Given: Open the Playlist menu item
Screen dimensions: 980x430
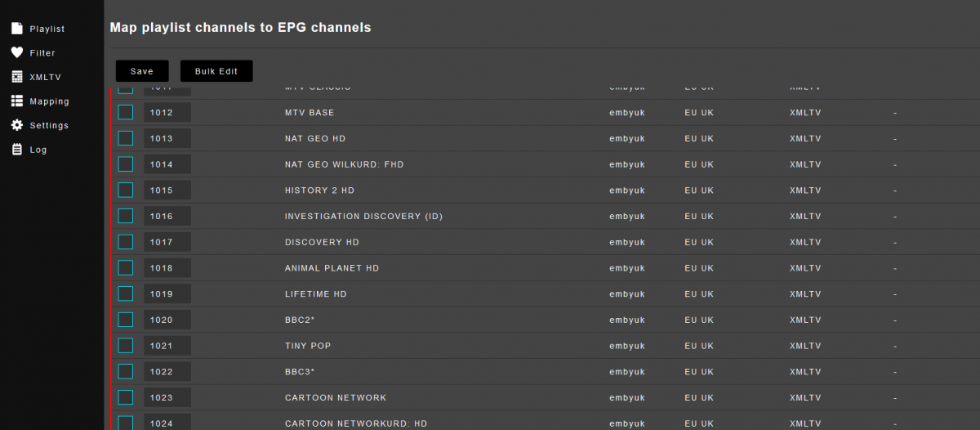Looking at the screenshot, I should point(47,29).
